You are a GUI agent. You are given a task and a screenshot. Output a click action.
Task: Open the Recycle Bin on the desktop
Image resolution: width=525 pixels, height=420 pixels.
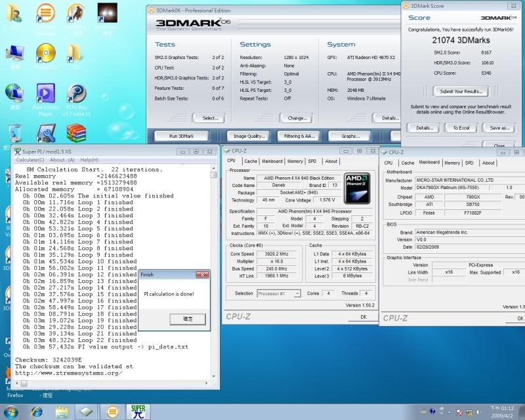[14, 133]
